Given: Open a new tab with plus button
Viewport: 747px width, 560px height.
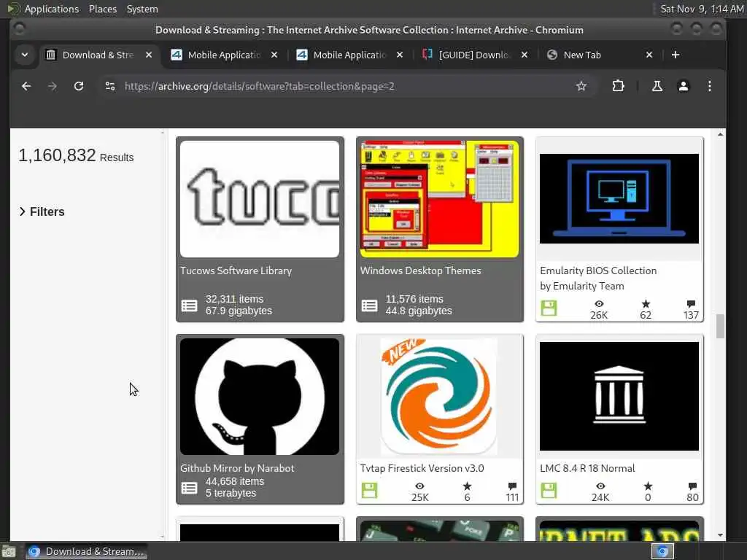Looking at the screenshot, I should 675,55.
